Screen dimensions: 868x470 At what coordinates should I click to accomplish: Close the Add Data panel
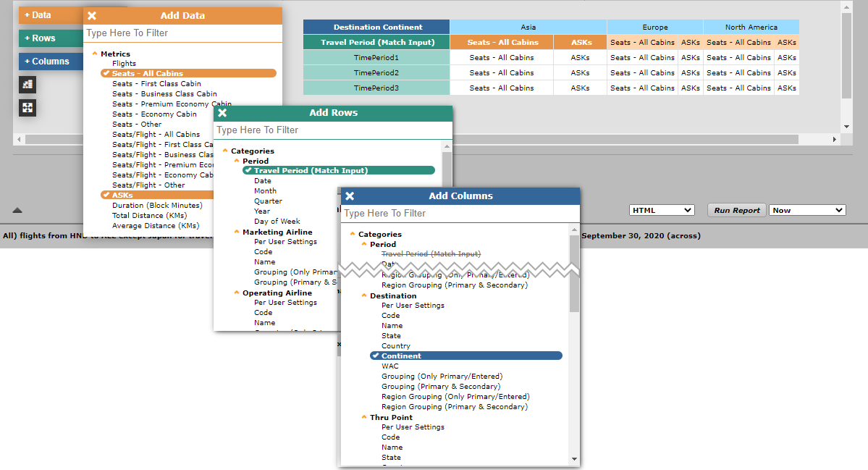(x=92, y=15)
